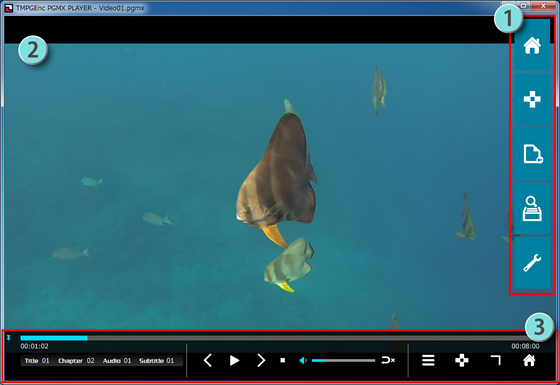Viewport: 560px width, 385px height.
Task: Open settings wrench icon in sidebar
Action: (x=532, y=263)
